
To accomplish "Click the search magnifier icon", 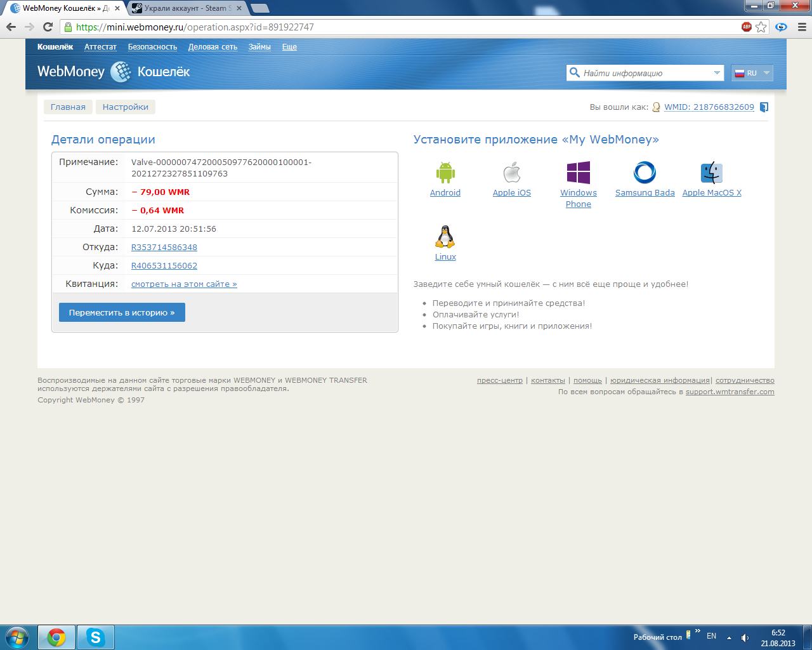I will [x=575, y=72].
